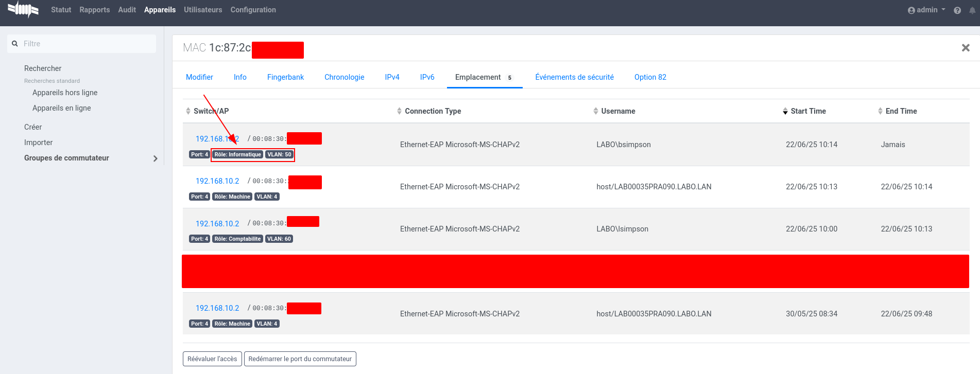The height and width of the screenshot is (374, 980).
Task: Open Événements de sécurité tab
Action: tap(574, 77)
